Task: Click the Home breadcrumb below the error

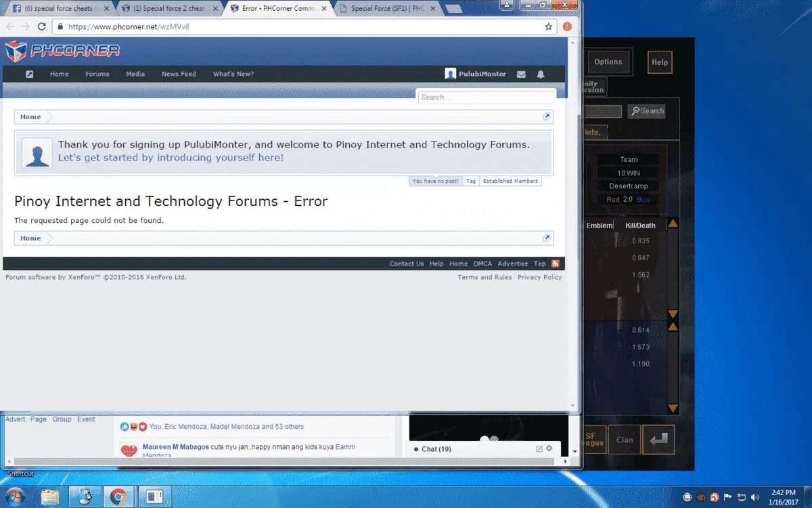Action: pyautogui.click(x=30, y=238)
